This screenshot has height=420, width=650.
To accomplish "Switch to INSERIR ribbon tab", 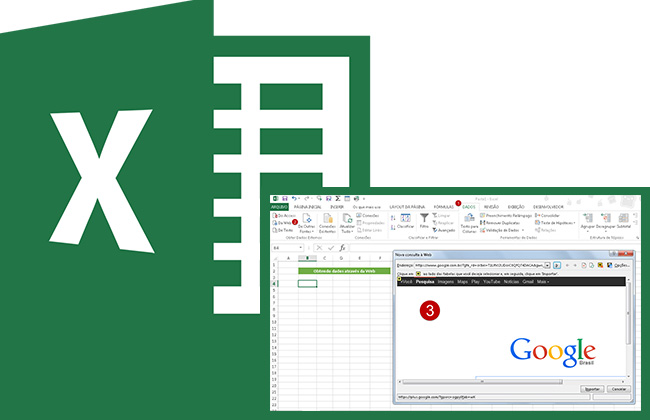I will pos(337,207).
